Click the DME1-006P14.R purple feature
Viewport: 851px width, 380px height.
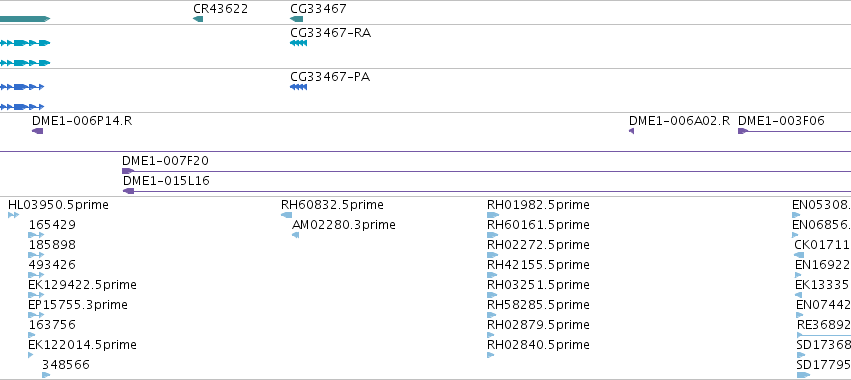coord(37,131)
